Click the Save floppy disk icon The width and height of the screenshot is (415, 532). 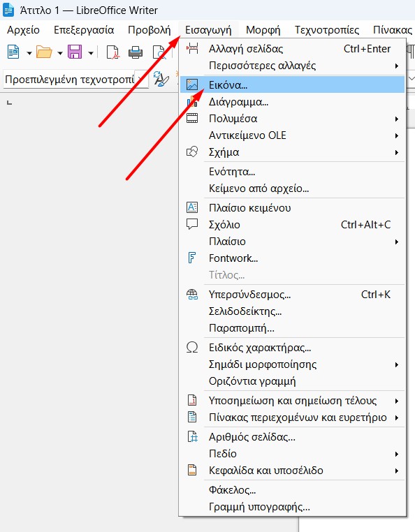tap(75, 52)
